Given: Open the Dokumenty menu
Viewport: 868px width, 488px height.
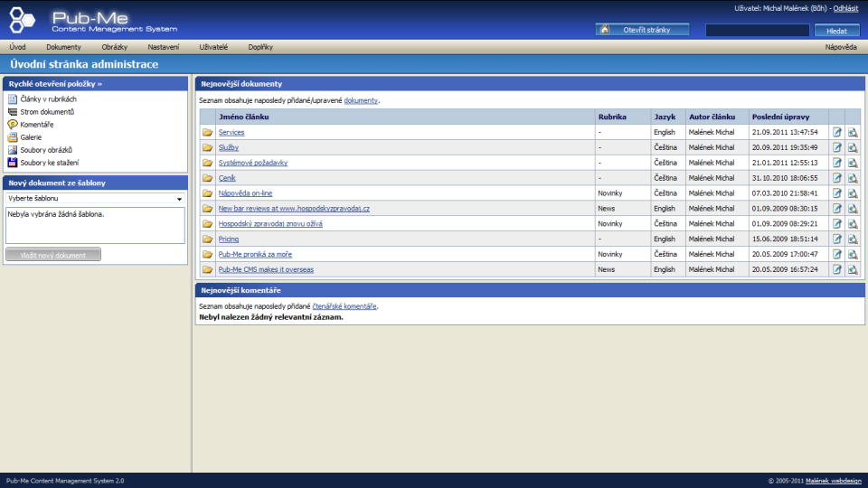Looking at the screenshot, I should pyautogui.click(x=63, y=46).
